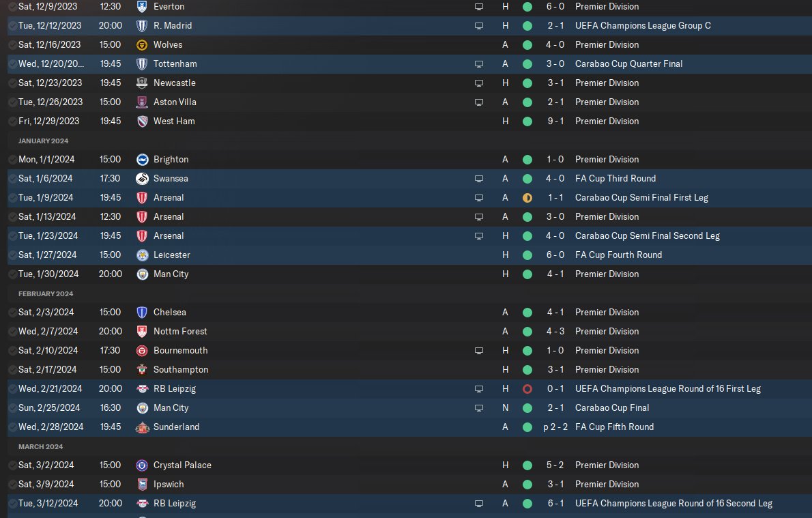The height and width of the screenshot is (518, 812).
Task: Select the Carabao Cup Quarter Final competition
Action: (628, 64)
